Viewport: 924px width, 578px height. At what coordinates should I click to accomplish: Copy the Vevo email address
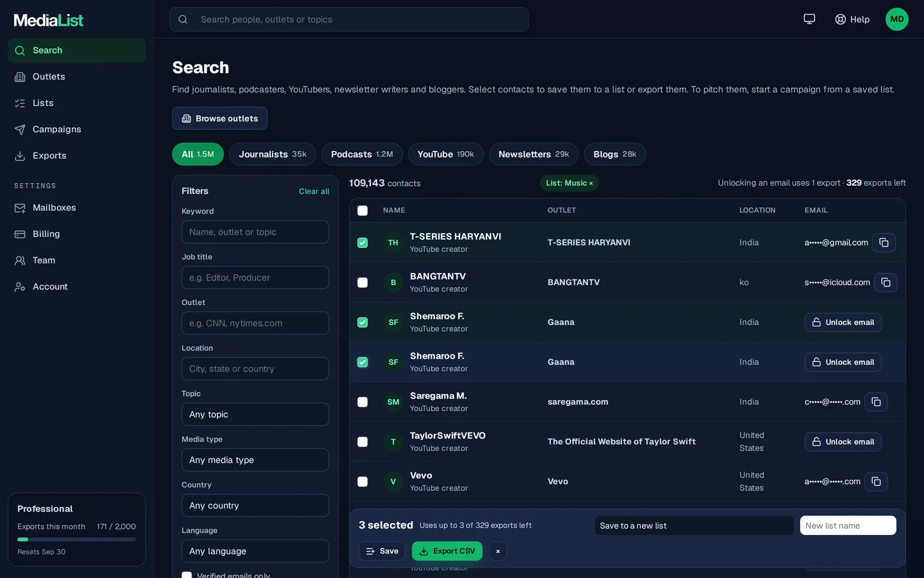point(876,482)
